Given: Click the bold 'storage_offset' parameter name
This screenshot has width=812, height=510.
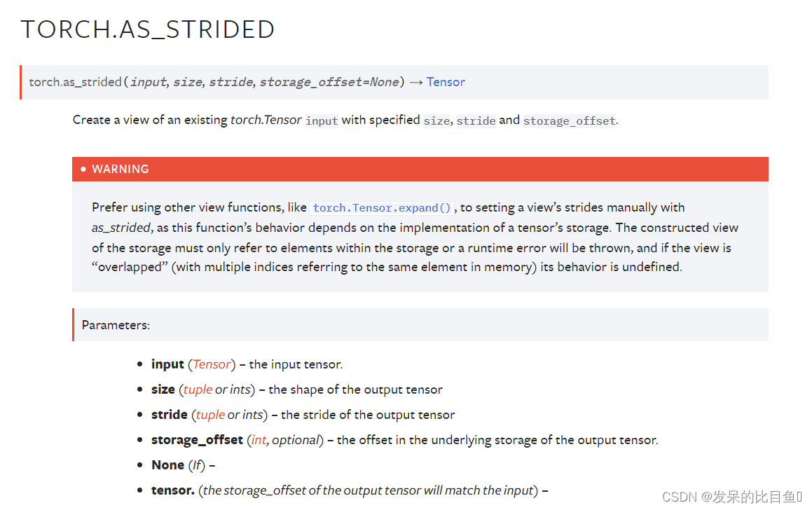Looking at the screenshot, I should tap(197, 440).
